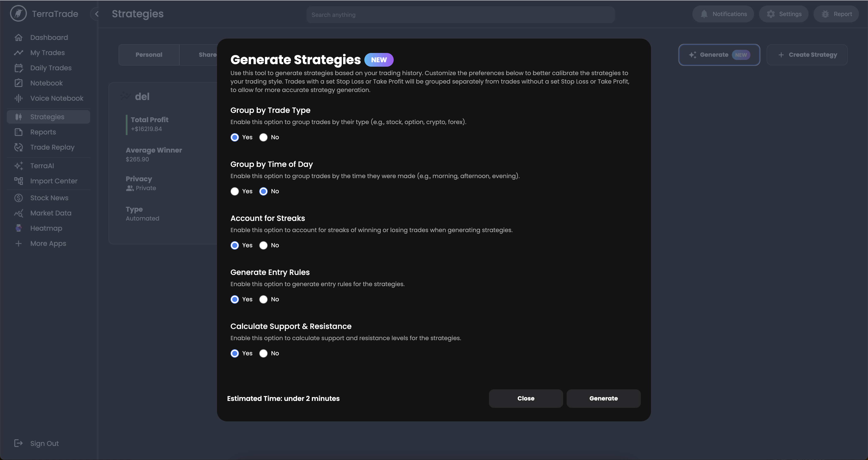
Task: Click the Notifications bell icon
Action: pos(704,14)
